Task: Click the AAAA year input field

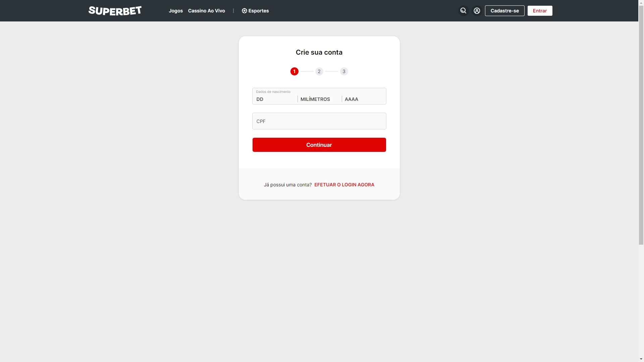Action: [x=364, y=99]
